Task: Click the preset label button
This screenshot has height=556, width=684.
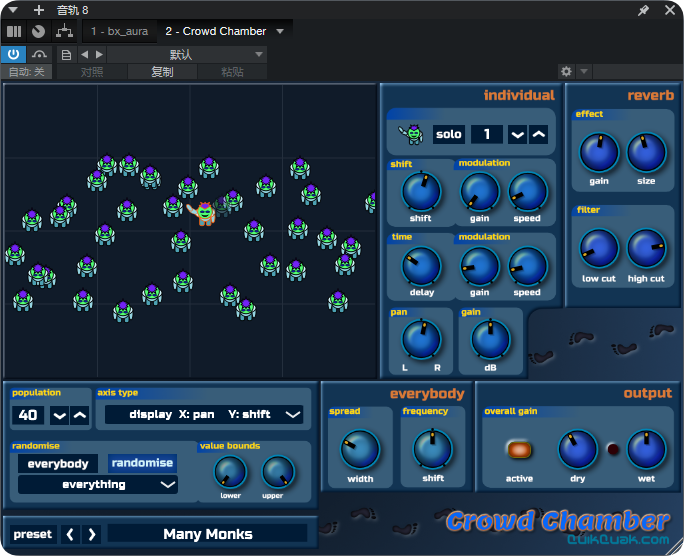Action: point(33,534)
